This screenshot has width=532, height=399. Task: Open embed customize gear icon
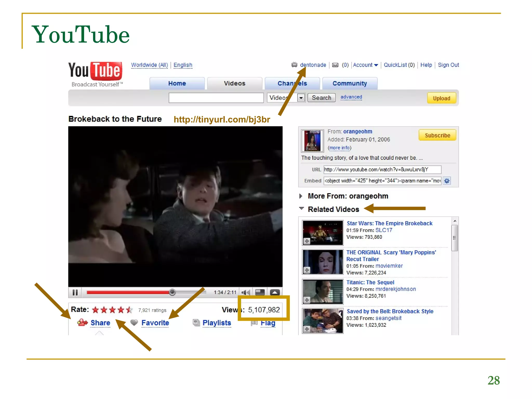coord(447,181)
